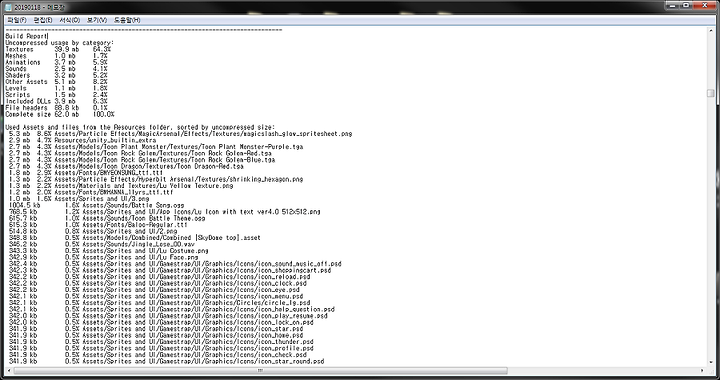Click the icon_eye.psd line
The image size is (720, 380).
pos(154,290)
